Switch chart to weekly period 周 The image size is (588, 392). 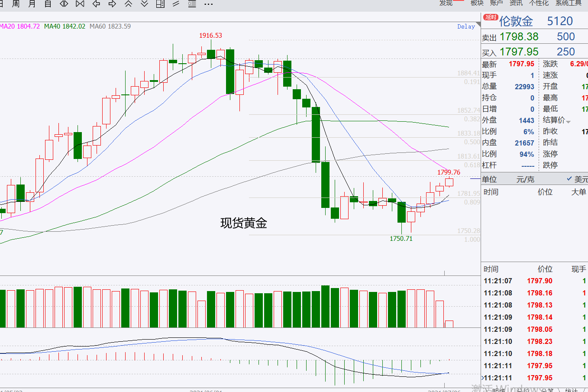pyautogui.click(x=16, y=4)
